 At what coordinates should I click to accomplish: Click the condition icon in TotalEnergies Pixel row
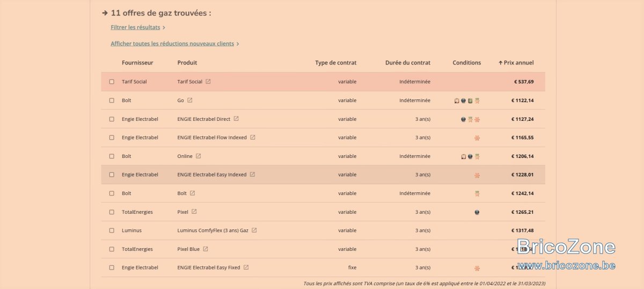point(477,212)
